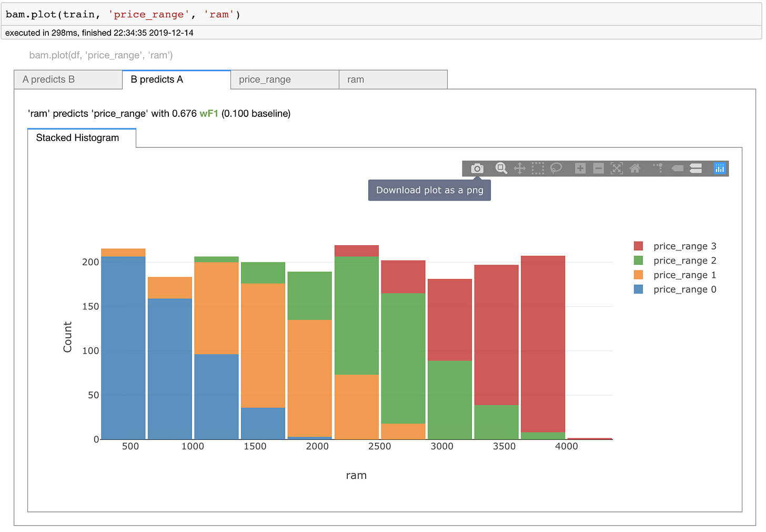Click the 'ram' x-axis title
This screenshot has width=766, height=532.
click(356, 476)
